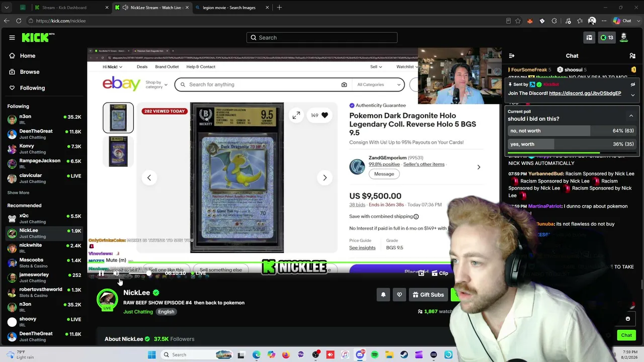Collapse the current poll
The height and width of the screenshot is (362, 644).
(x=631, y=116)
